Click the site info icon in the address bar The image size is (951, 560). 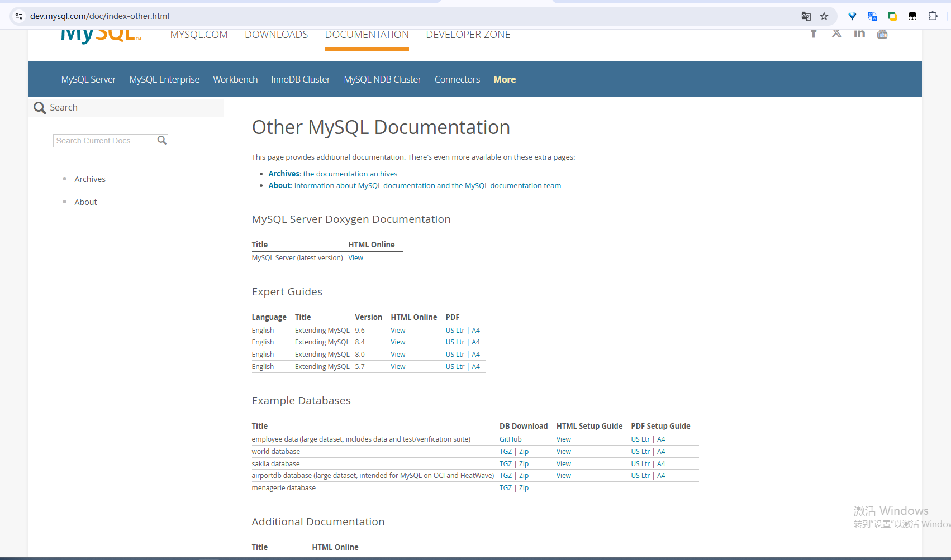point(19,16)
